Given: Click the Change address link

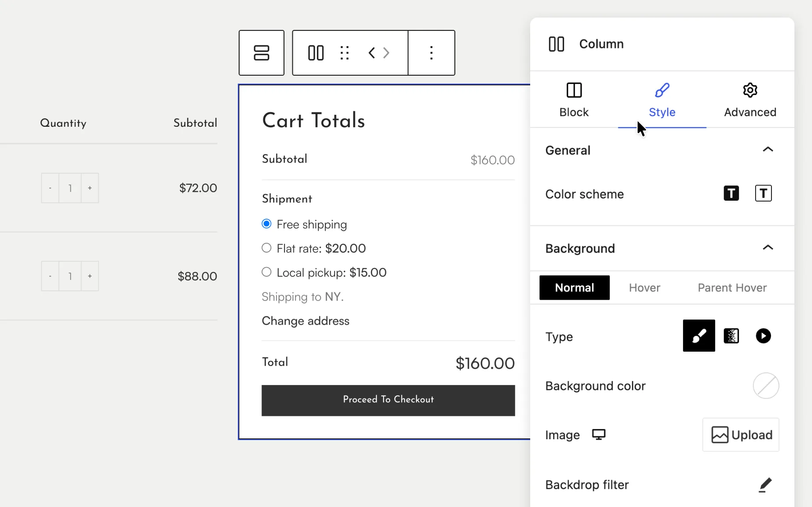Looking at the screenshot, I should 306,321.
